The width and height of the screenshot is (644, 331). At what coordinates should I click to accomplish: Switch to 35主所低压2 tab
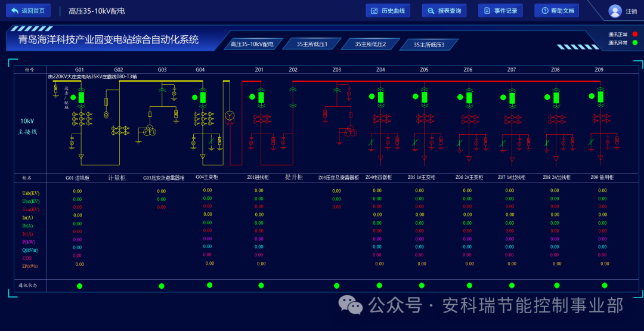tap(370, 44)
